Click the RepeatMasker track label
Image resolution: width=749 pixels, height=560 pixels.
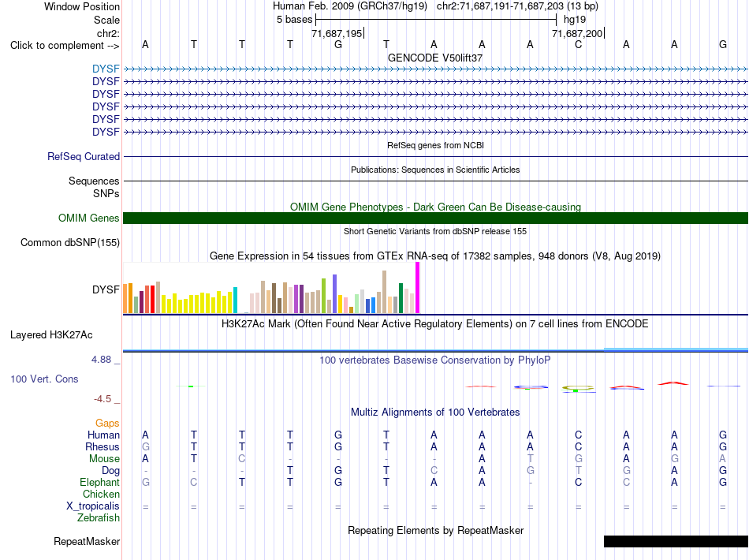pos(87,541)
